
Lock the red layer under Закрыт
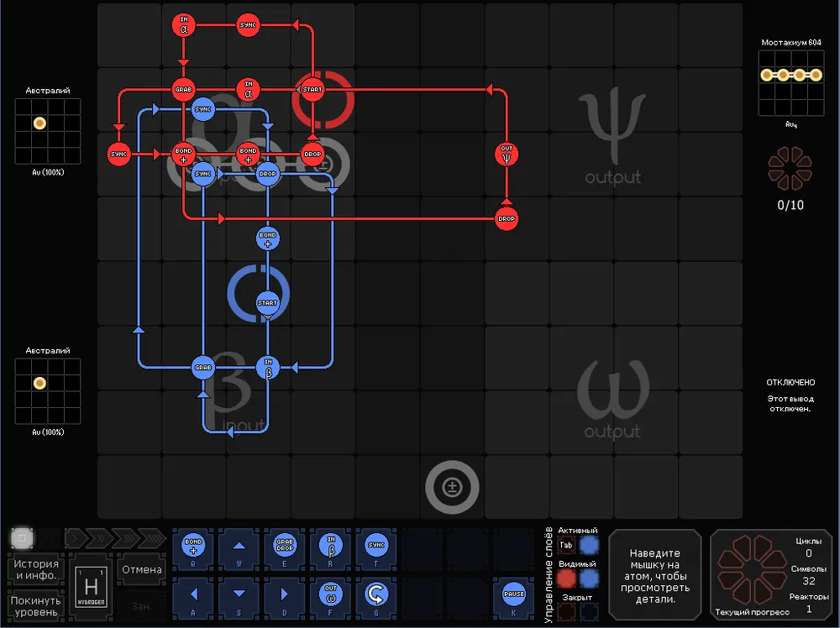pyautogui.click(x=566, y=612)
